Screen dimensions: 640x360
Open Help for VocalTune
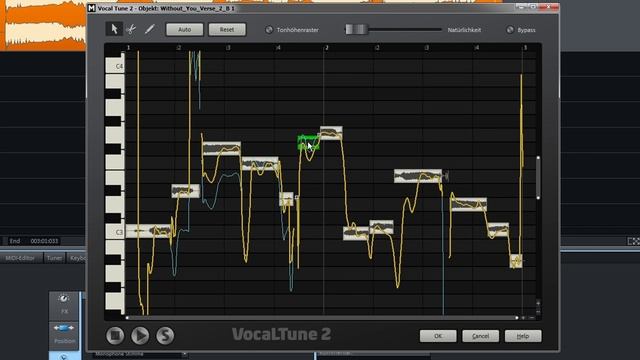[x=523, y=336]
